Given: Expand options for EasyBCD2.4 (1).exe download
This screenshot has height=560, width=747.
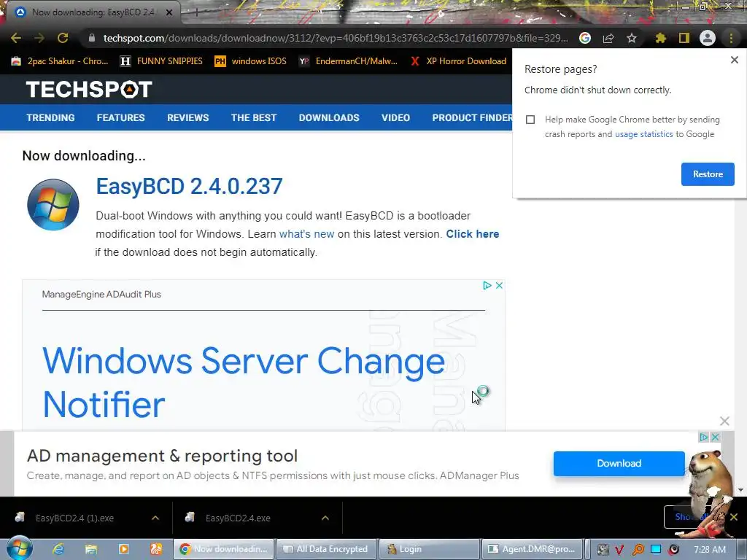Looking at the screenshot, I should pyautogui.click(x=155, y=518).
